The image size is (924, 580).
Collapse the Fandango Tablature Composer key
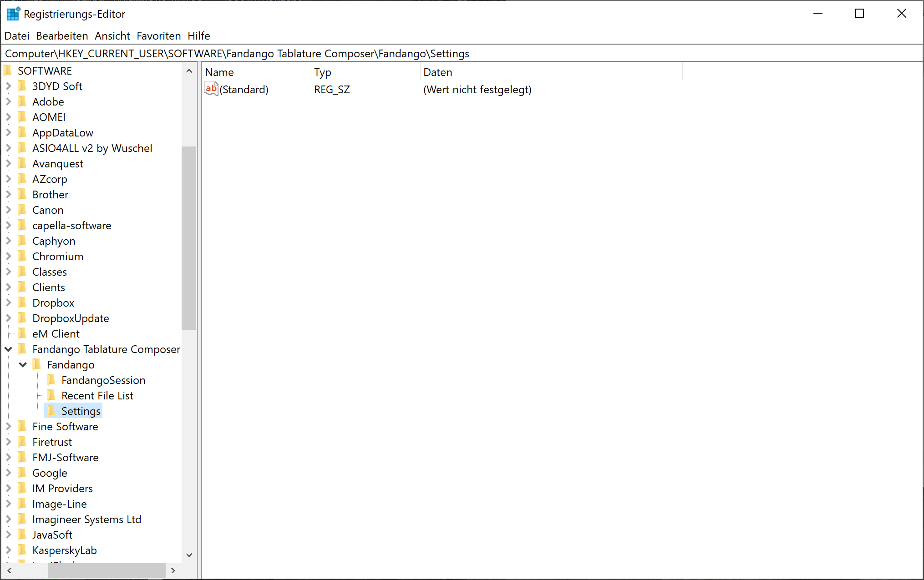[8, 349]
